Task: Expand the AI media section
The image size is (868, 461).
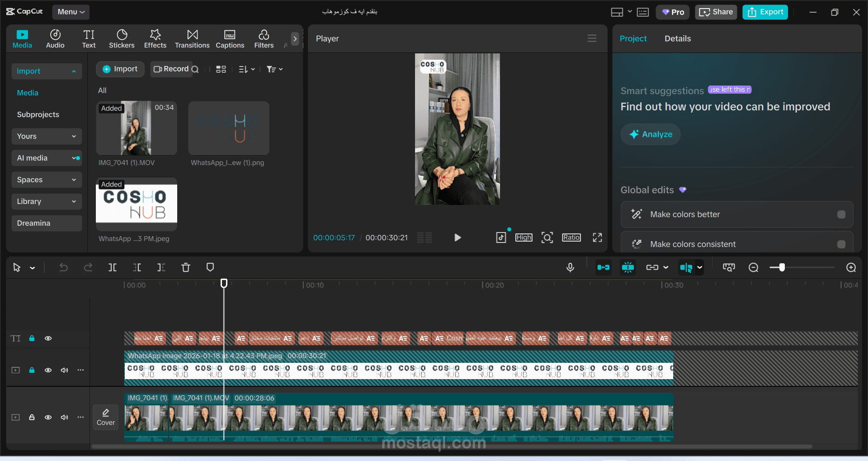Action: 47,158
